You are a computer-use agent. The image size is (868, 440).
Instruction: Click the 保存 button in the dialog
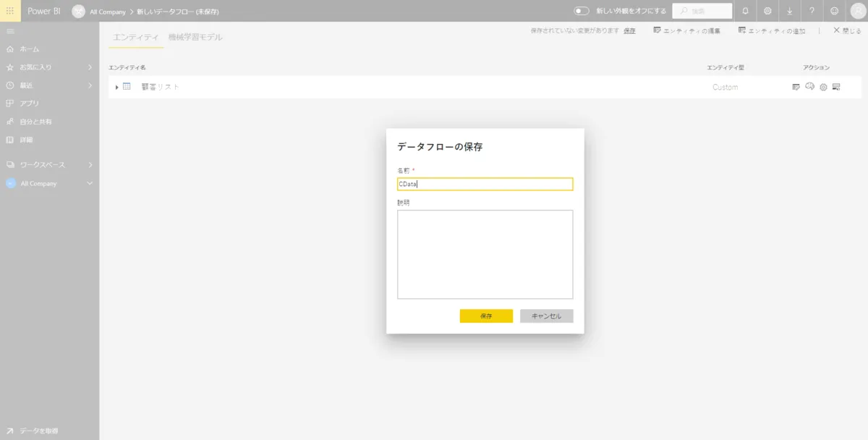(x=485, y=316)
